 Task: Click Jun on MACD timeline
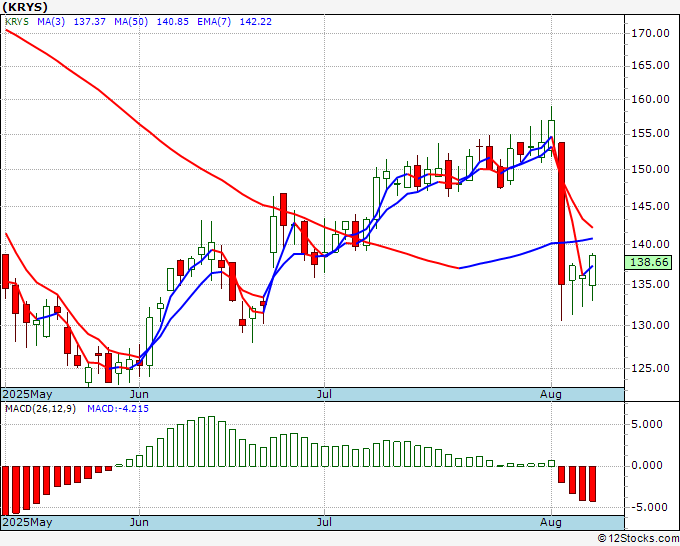[139, 522]
